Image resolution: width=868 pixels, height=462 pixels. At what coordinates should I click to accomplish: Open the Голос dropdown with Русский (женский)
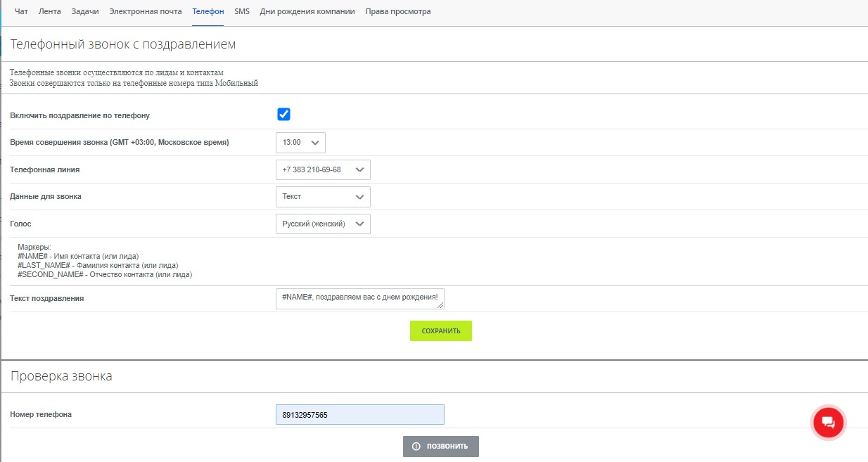[x=323, y=224]
